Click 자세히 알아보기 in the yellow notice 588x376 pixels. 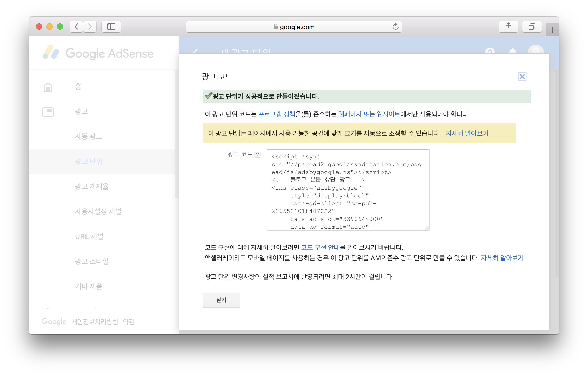(467, 133)
